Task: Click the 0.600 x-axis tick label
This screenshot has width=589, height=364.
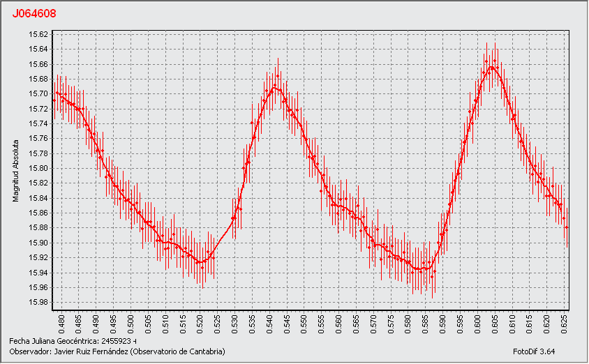Action: click(477, 324)
